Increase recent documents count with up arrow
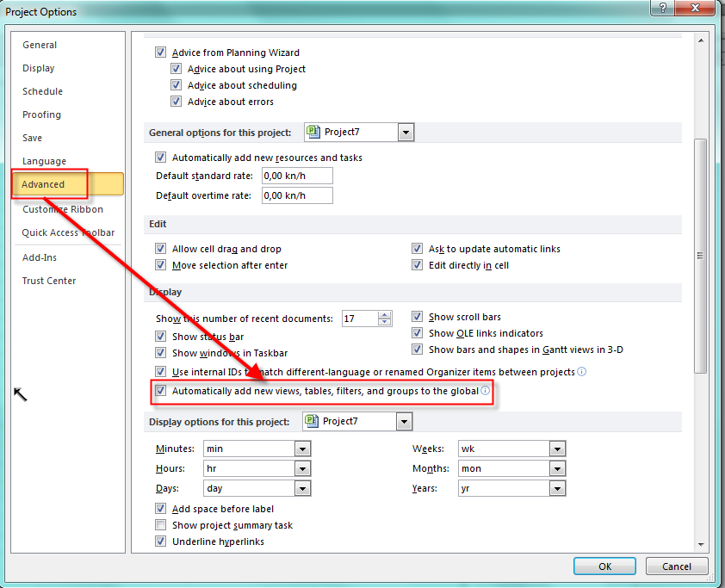 [384, 314]
